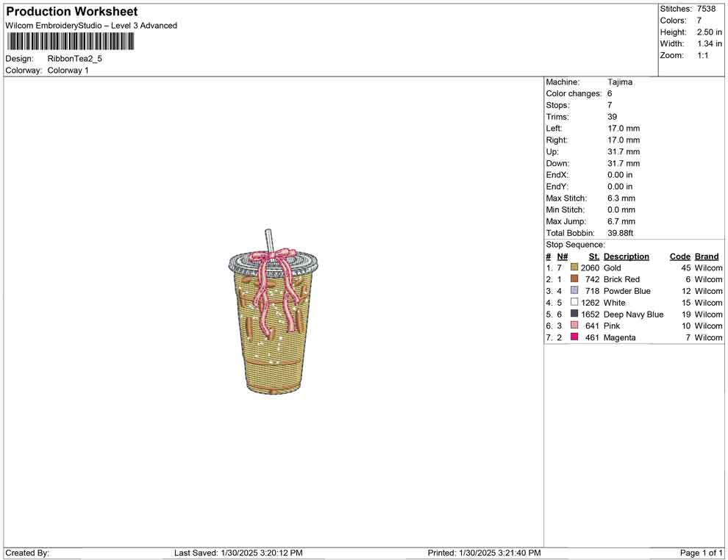Click the 'Production Worksheet' title
This screenshot has height=560, width=728.
click(x=72, y=12)
